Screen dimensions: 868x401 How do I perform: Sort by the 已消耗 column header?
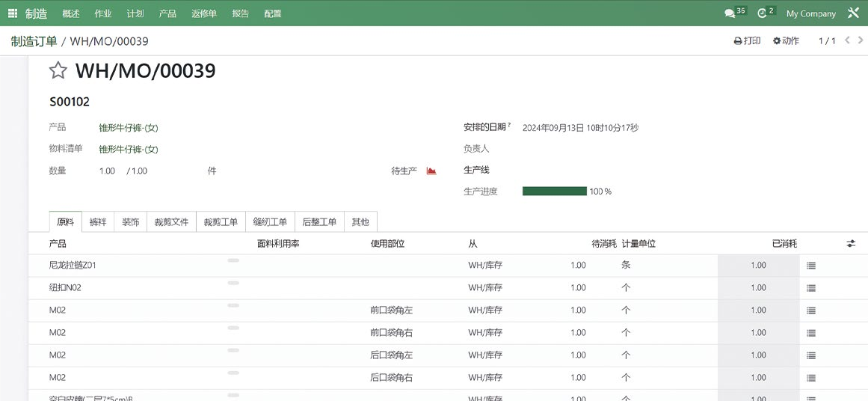click(x=784, y=244)
